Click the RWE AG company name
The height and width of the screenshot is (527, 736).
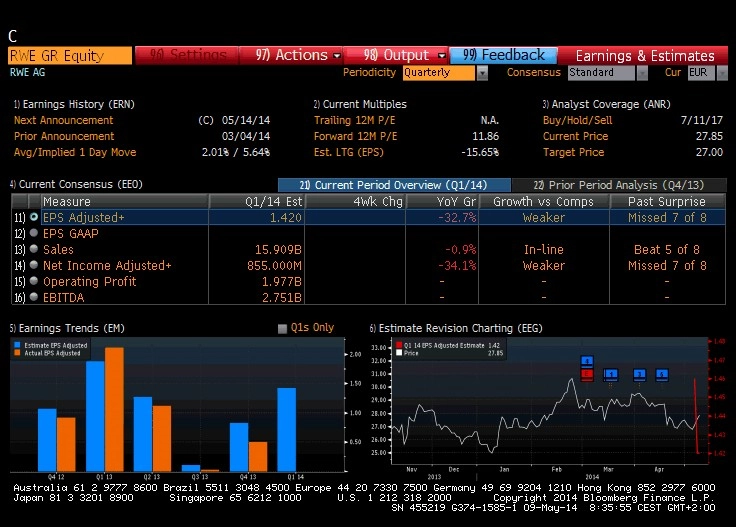(28, 72)
